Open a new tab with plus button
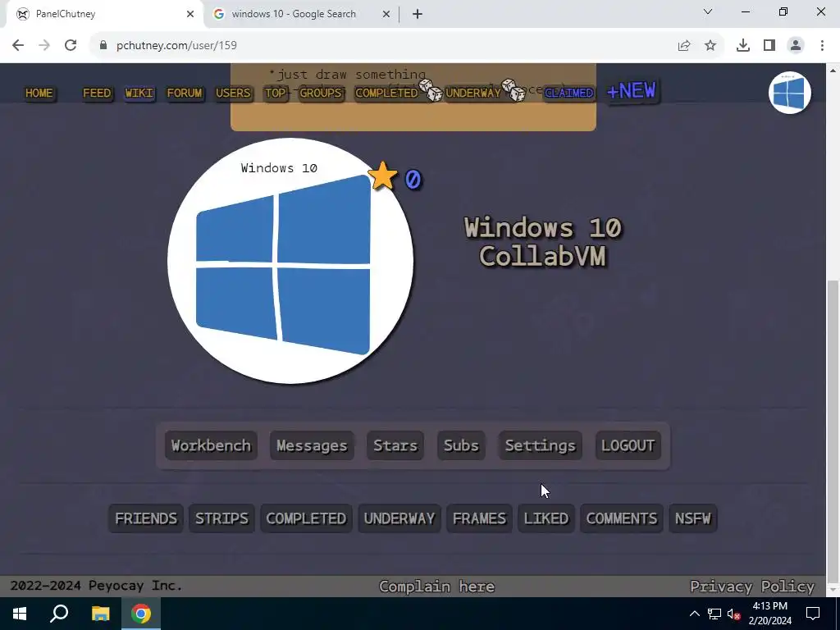The height and width of the screenshot is (630, 840). [x=418, y=15]
